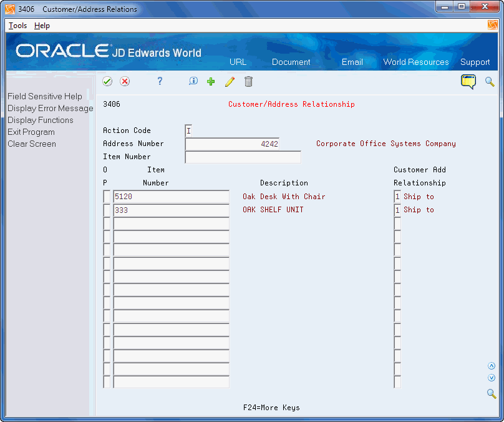Click the pencil Change icon
The width and height of the screenshot is (504, 422).
point(230,81)
